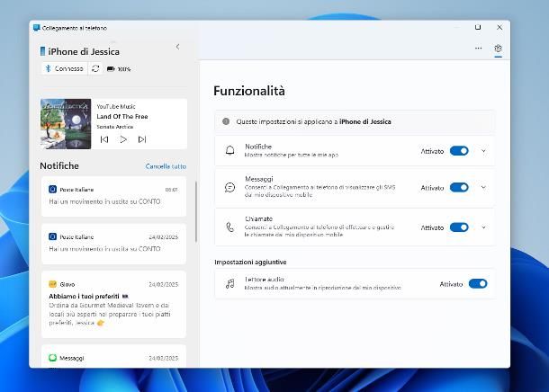Click Cancella tutto to clear notifications
The height and width of the screenshot is (392, 549).
(x=166, y=166)
